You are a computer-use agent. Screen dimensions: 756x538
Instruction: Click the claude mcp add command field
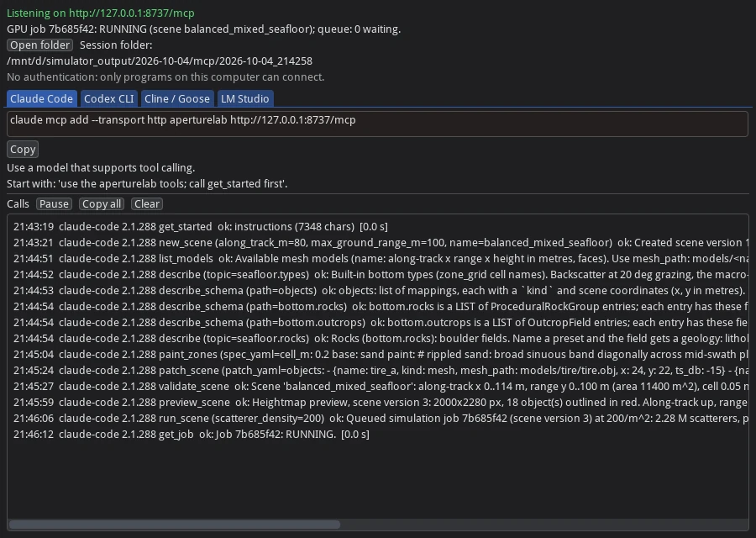(x=377, y=124)
